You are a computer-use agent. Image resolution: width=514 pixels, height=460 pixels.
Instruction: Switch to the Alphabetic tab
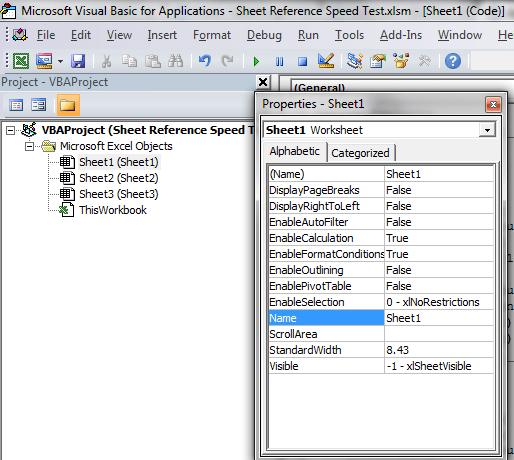[x=294, y=151]
